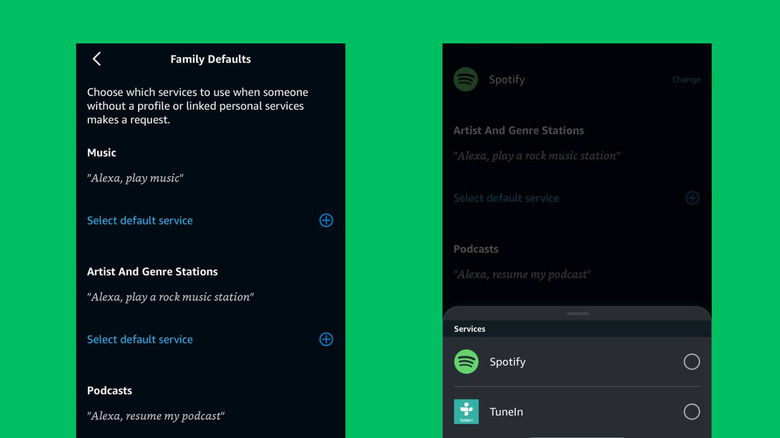Grab the Services sheet drag handle
780x438 pixels.
577,314
